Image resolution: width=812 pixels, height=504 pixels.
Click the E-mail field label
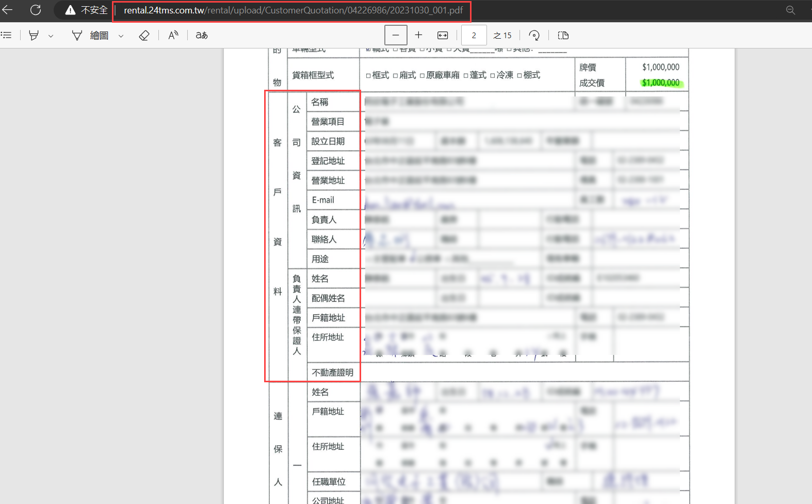point(323,200)
